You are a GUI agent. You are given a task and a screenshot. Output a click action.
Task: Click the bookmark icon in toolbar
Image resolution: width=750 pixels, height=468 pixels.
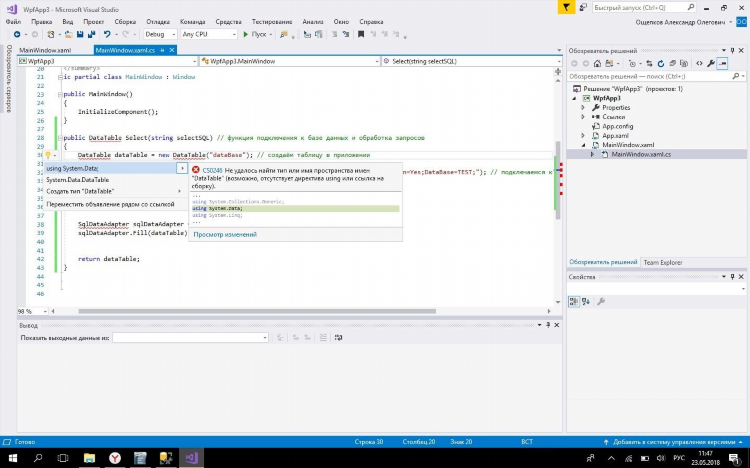coord(361,34)
